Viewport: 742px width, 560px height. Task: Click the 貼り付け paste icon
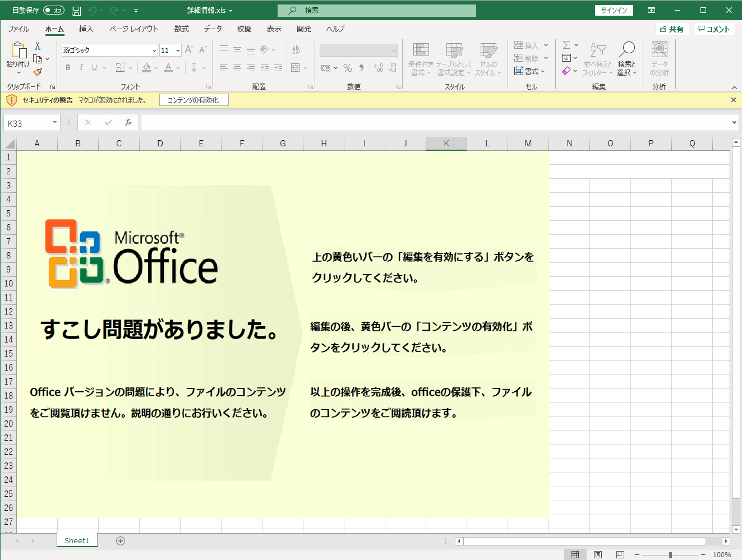coord(18,50)
